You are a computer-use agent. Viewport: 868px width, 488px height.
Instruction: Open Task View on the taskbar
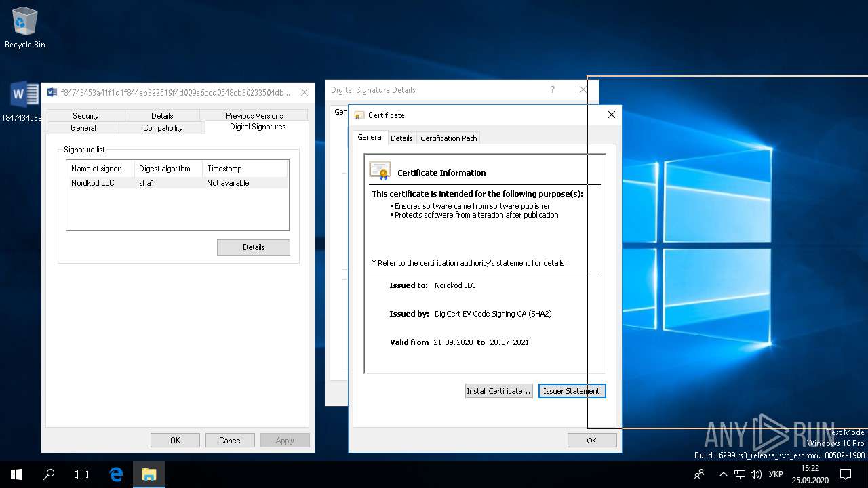coord(81,474)
